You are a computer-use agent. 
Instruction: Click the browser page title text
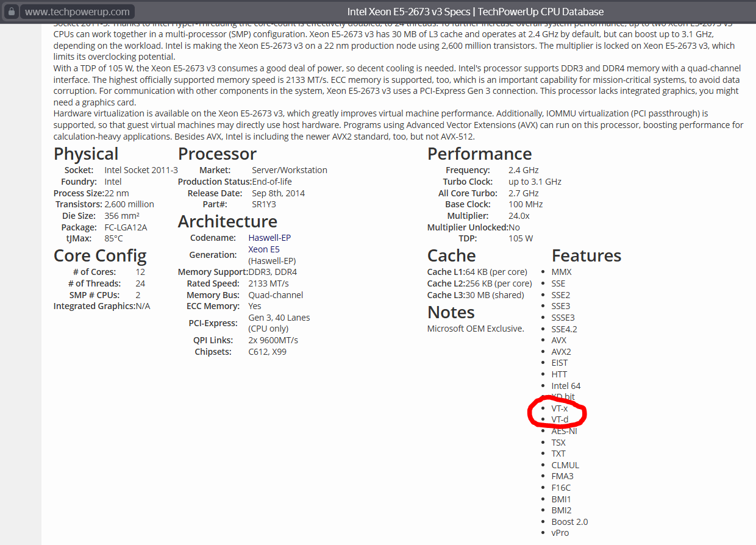(476, 12)
